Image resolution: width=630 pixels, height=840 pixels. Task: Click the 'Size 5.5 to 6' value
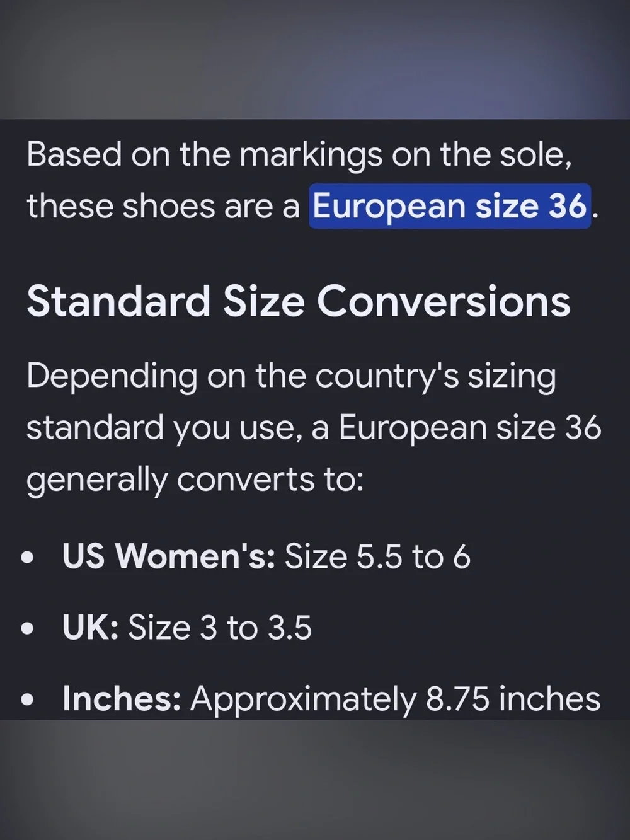tap(377, 557)
